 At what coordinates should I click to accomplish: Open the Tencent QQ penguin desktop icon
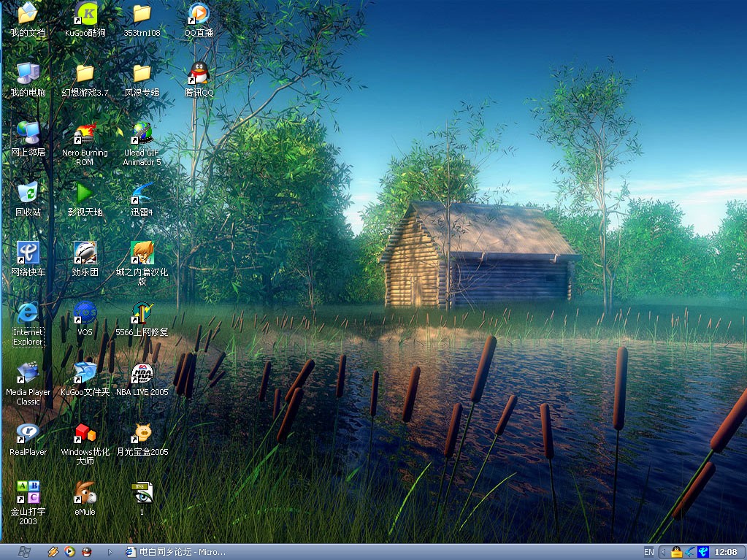tap(199, 74)
